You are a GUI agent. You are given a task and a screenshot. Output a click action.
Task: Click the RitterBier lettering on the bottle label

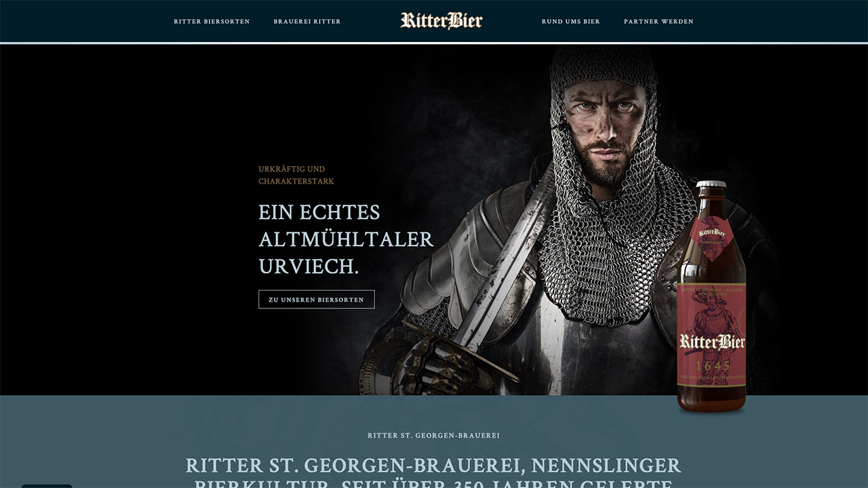tap(712, 341)
